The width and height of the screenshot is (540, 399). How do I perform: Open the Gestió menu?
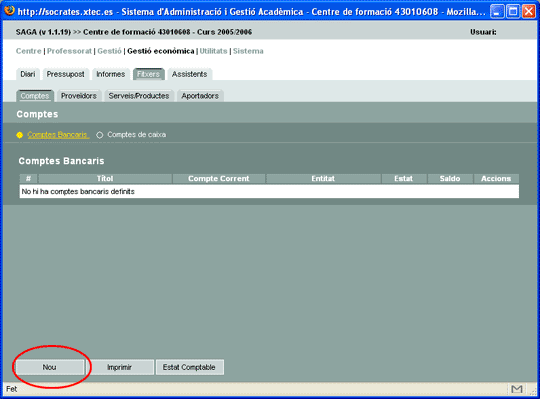(x=109, y=51)
